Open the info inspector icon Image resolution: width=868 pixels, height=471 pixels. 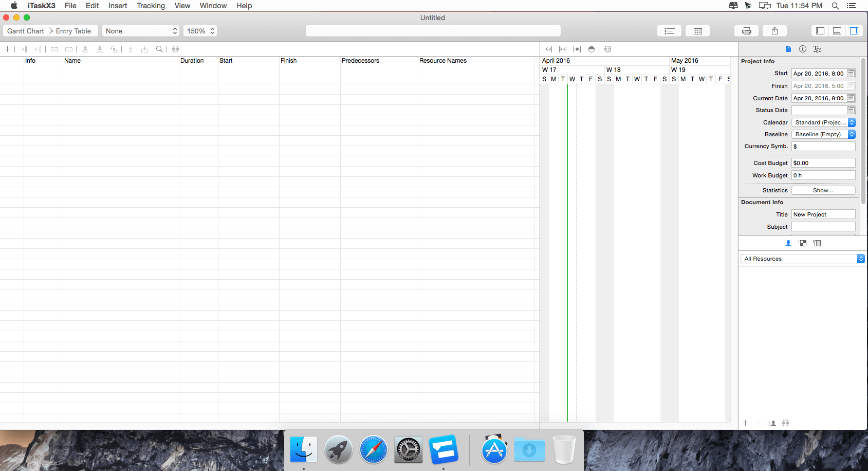click(803, 49)
